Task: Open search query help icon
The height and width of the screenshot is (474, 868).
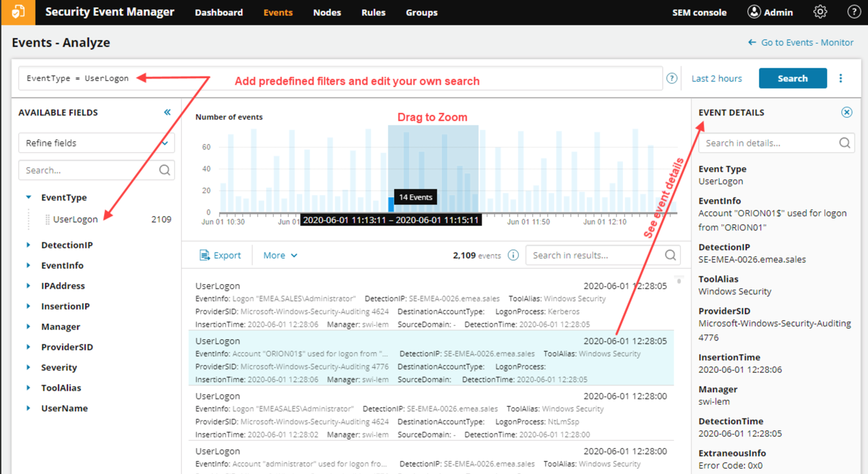Action: pos(672,78)
